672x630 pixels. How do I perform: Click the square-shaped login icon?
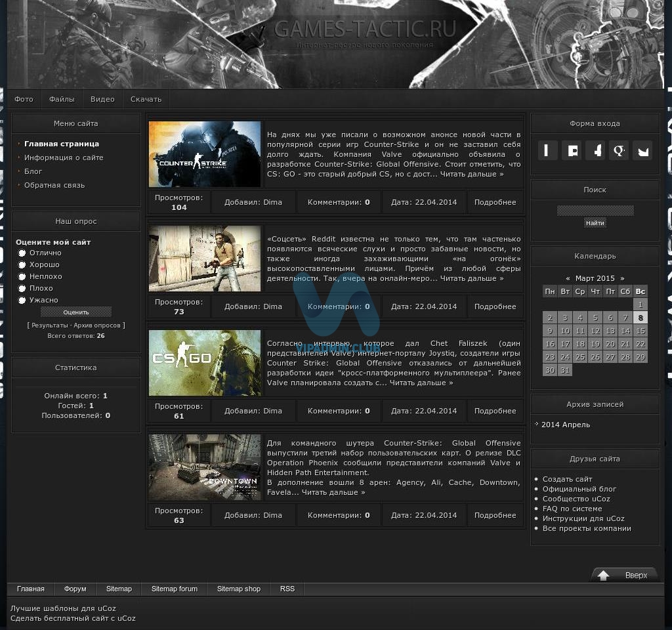point(572,150)
